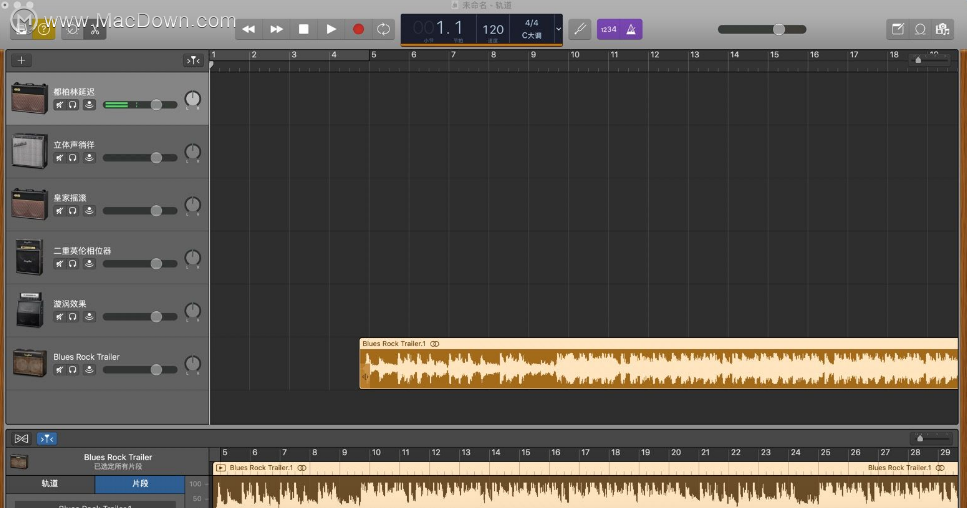This screenshot has width=967, height=508.
Task: Toggle the 1234 count-in button
Action: 608,29
